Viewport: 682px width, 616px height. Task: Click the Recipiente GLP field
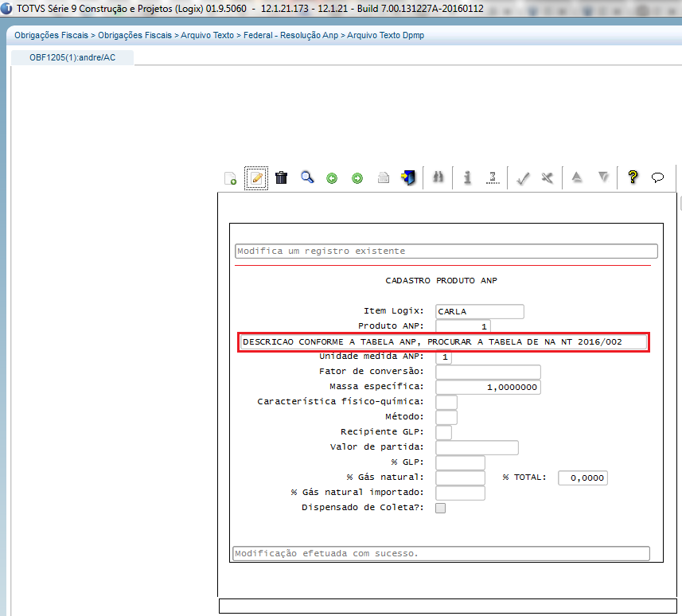[443, 432]
